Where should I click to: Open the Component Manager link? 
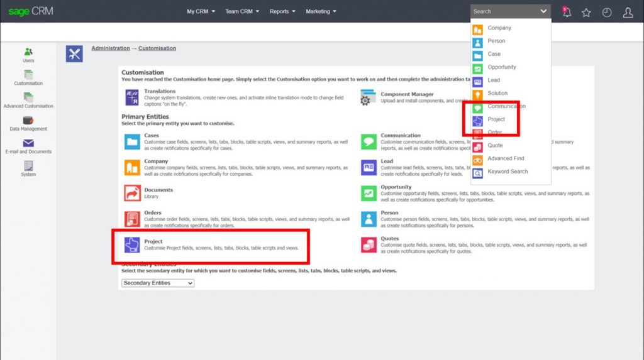407,94
